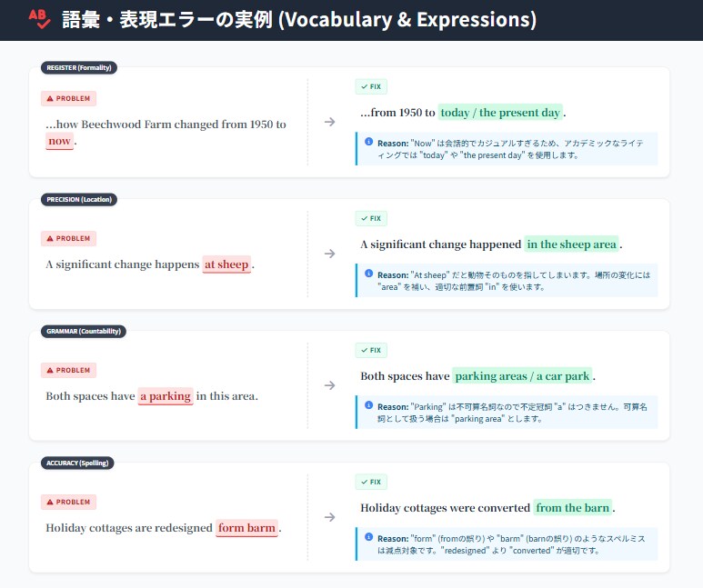
Task: Click PROBLEM badge in Accuracy card
Action: click(68, 502)
